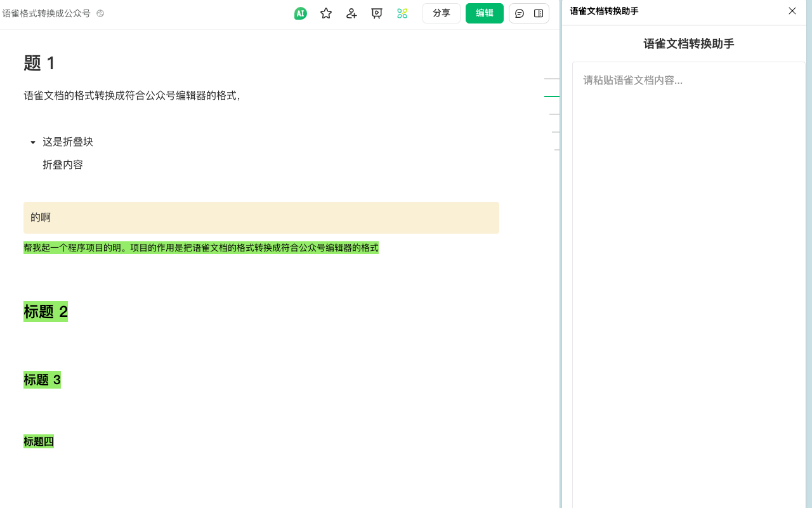Screen dimensions: 812x508
Task: Click the 这是折叠块 label
Action: point(68,142)
